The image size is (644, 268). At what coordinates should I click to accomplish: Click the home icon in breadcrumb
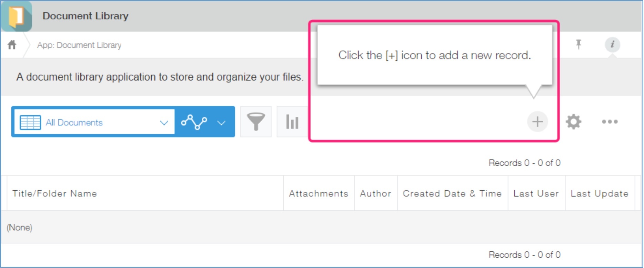(12, 45)
